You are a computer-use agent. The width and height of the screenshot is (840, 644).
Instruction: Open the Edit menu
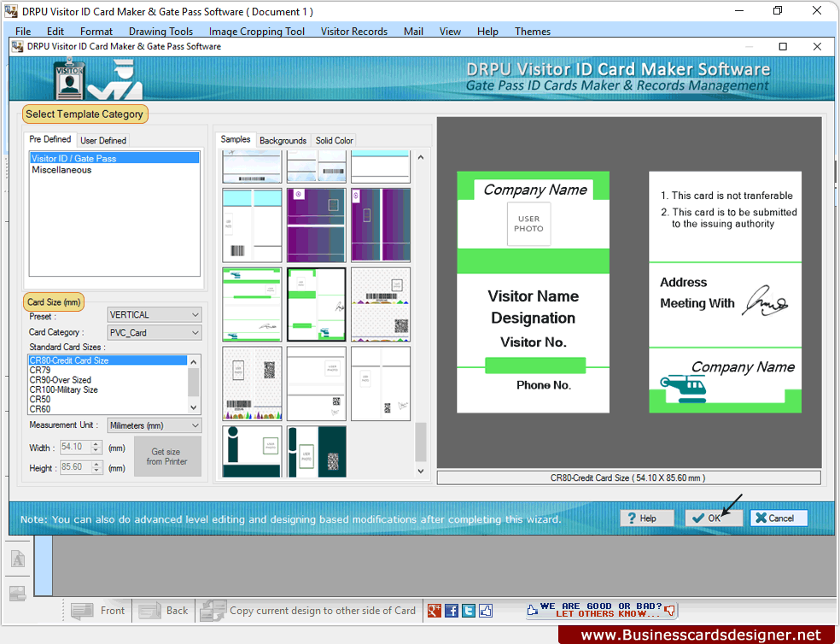pyautogui.click(x=55, y=31)
